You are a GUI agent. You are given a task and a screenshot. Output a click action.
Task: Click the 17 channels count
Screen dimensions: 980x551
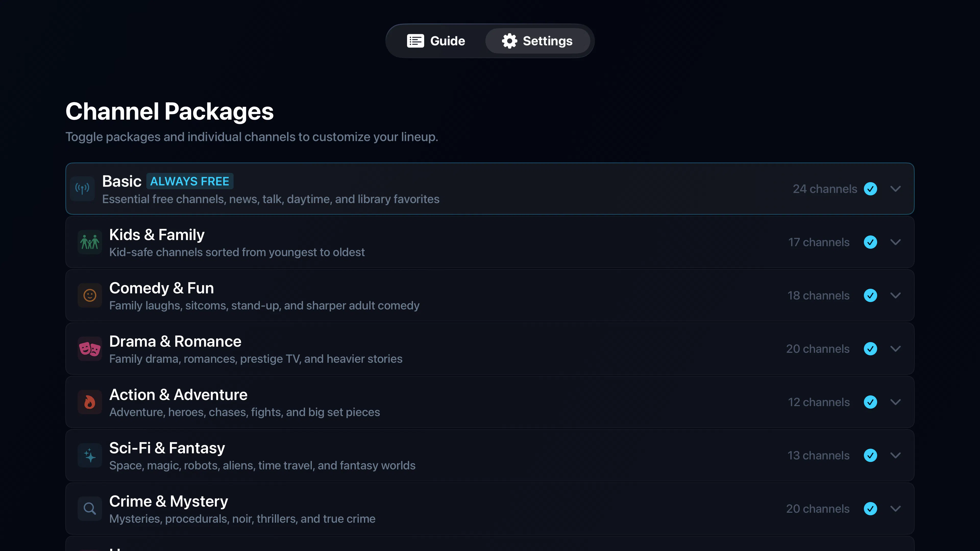pos(819,242)
